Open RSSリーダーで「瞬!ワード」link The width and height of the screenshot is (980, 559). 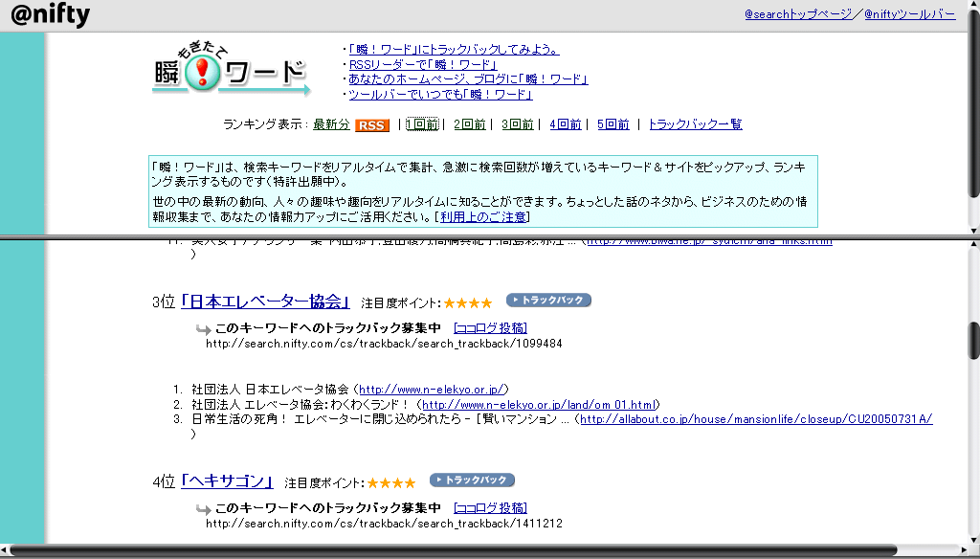tap(423, 64)
